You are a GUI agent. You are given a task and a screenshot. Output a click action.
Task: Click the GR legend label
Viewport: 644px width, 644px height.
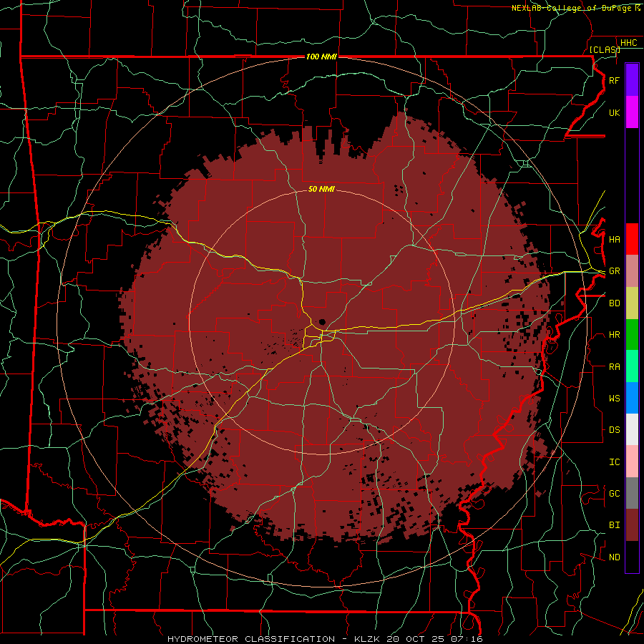614,271
